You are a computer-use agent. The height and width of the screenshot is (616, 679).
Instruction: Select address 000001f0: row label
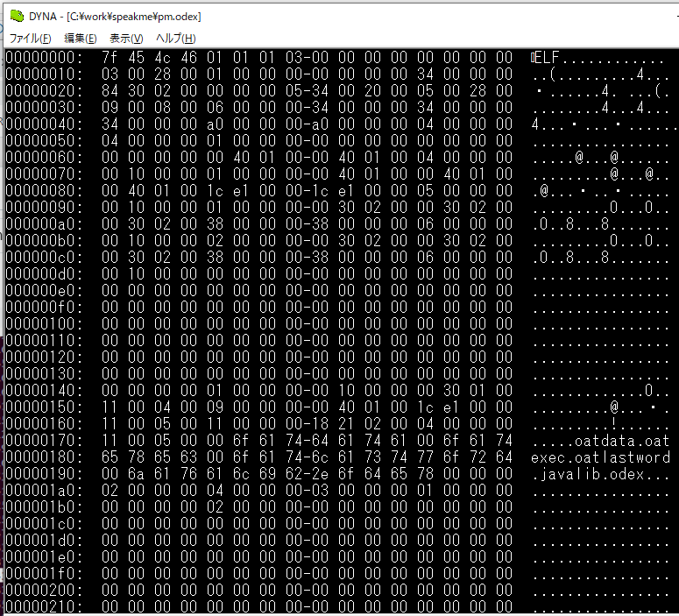click(x=44, y=574)
